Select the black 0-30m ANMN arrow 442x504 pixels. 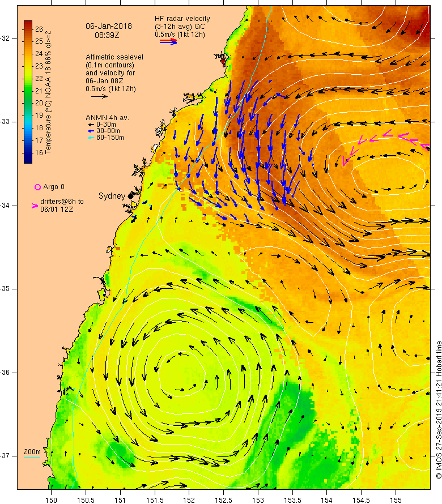(x=91, y=125)
